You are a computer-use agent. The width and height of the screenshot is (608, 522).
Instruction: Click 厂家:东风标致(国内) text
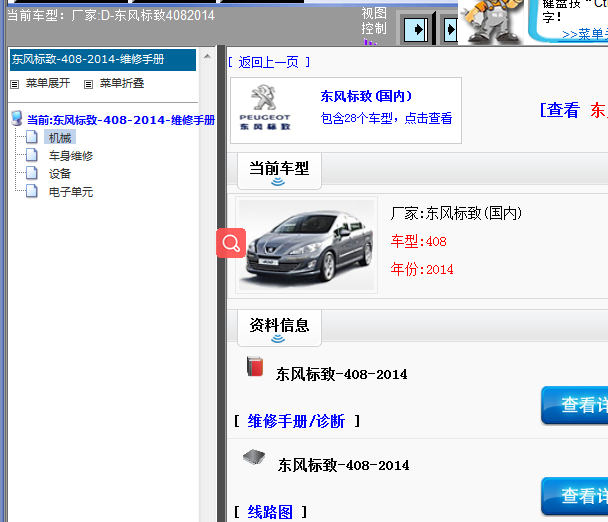click(456, 213)
